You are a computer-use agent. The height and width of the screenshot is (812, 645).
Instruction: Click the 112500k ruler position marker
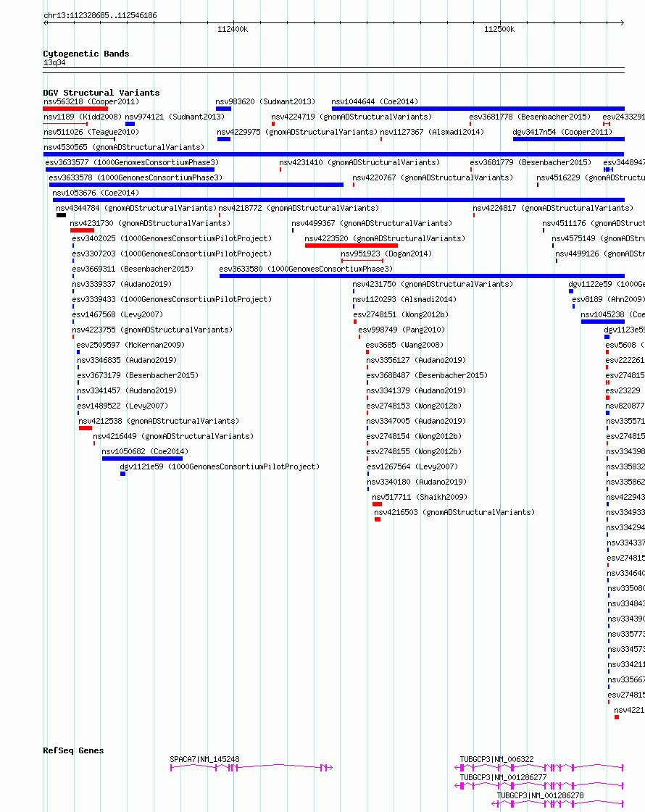click(499, 30)
